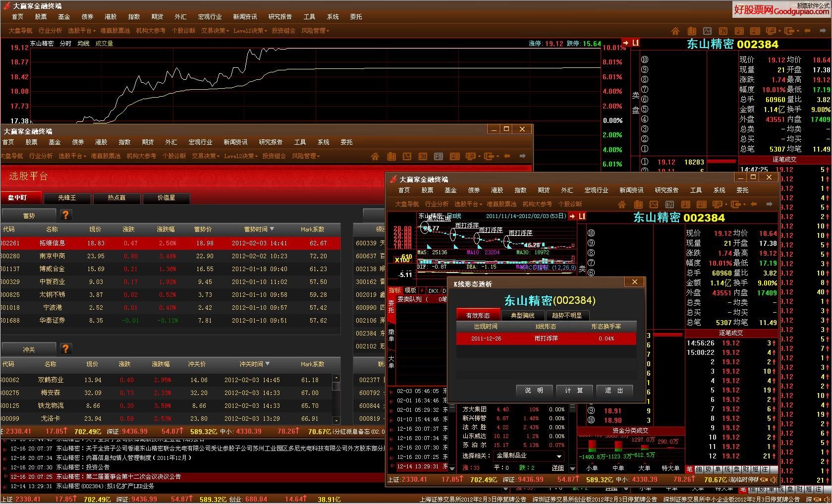Image resolution: width=832 pixels, height=504 pixels.
Task: Click 退出 button in dialog
Action: coord(614,391)
